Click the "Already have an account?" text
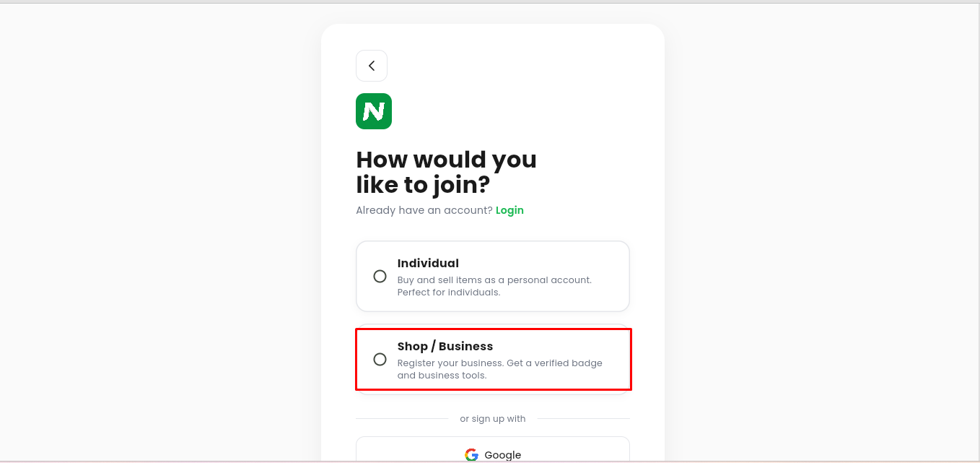The image size is (980, 463). (x=424, y=210)
